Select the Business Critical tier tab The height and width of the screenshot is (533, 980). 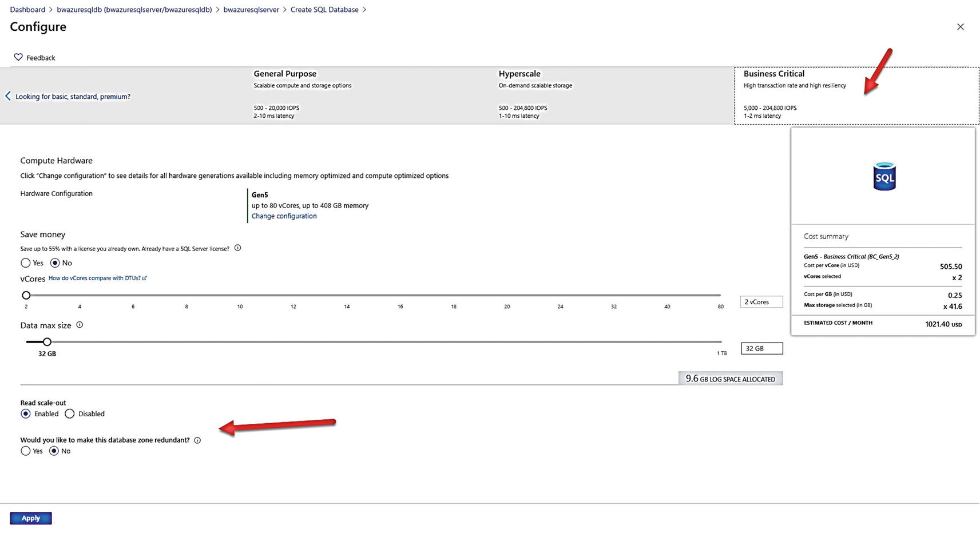point(856,96)
